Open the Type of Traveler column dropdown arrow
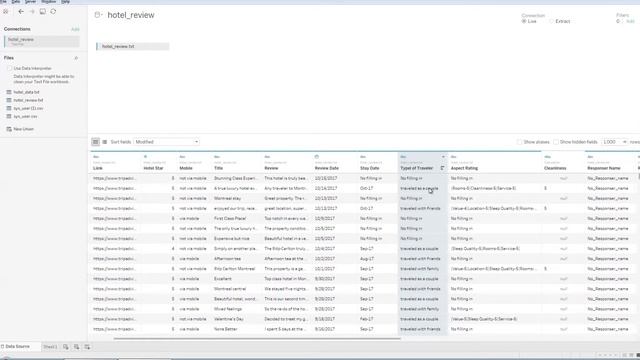 point(443,157)
